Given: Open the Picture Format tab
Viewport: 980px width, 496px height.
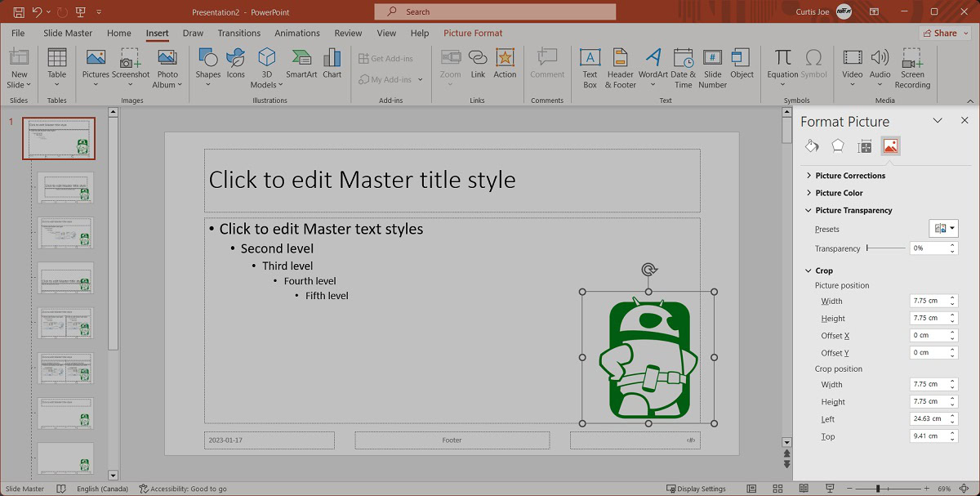Looking at the screenshot, I should pyautogui.click(x=473, y=34).
